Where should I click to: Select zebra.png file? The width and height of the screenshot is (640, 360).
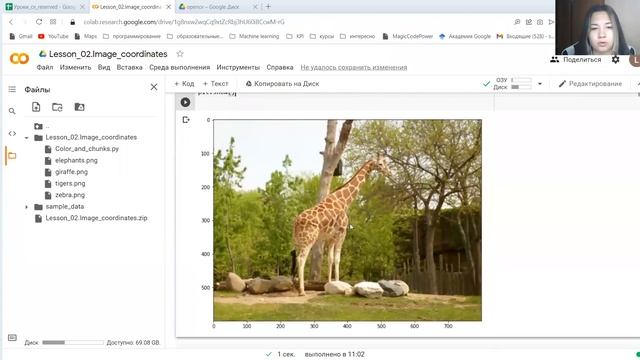[x=70, y=195]
